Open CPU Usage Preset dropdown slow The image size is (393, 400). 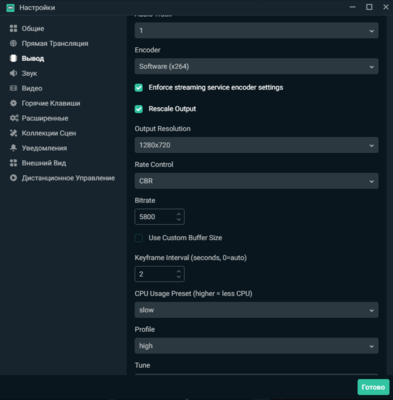pos(256,310)
